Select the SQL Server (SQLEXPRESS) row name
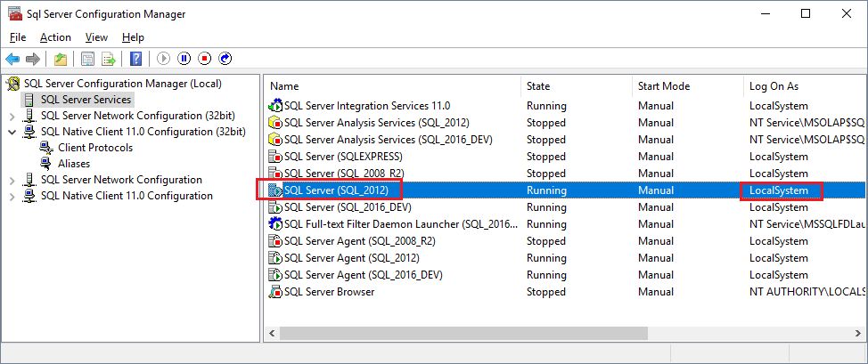This screenshot has height=364, width=868. (343, 157)
